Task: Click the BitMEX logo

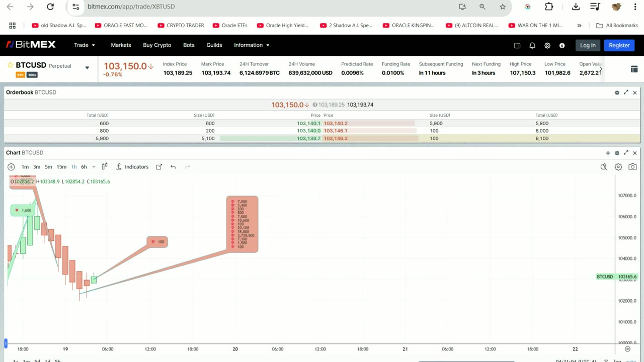Action: click(x=31, y=45)
